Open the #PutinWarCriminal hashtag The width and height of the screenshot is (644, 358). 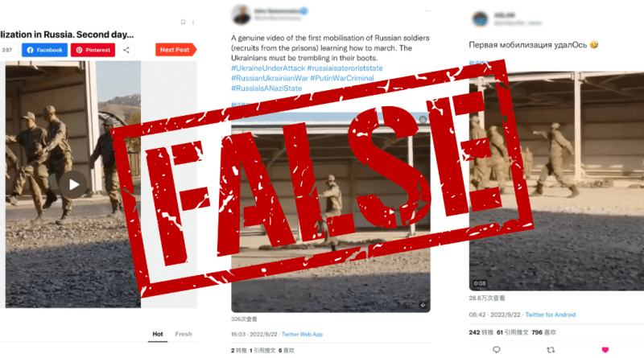[342, 78]
